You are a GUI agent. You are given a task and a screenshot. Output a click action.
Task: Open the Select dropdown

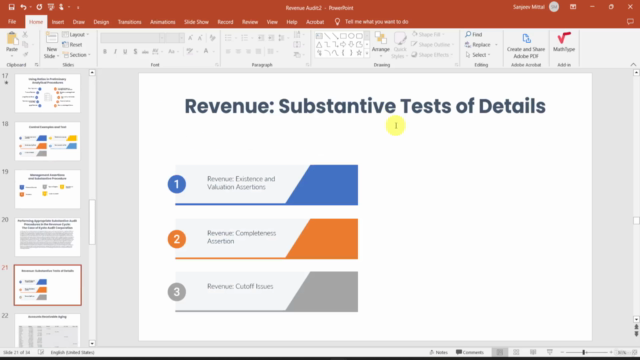pyautogui.click(x=478, y=55)
